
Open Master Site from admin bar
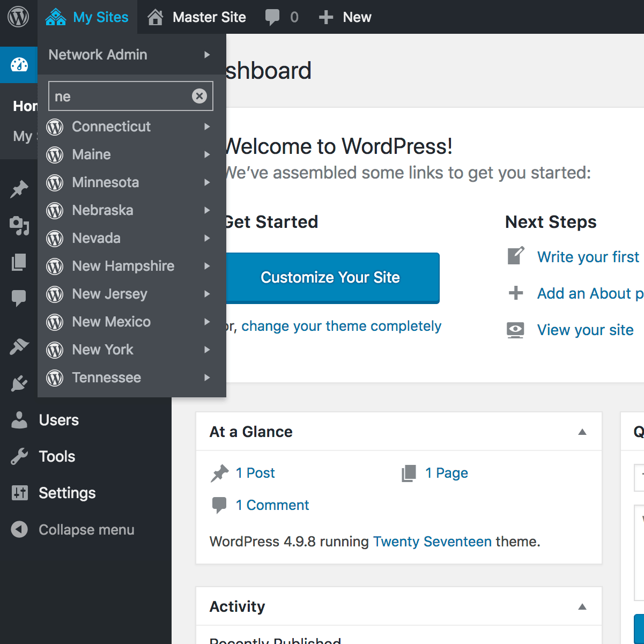point(197,17)
